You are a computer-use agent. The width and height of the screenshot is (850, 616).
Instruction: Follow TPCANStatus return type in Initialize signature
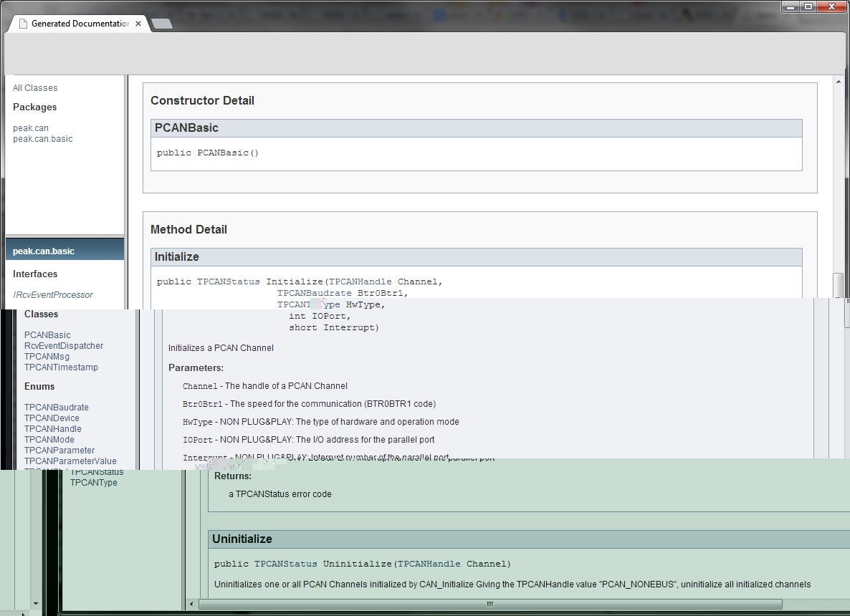click(x=228, y=281)
